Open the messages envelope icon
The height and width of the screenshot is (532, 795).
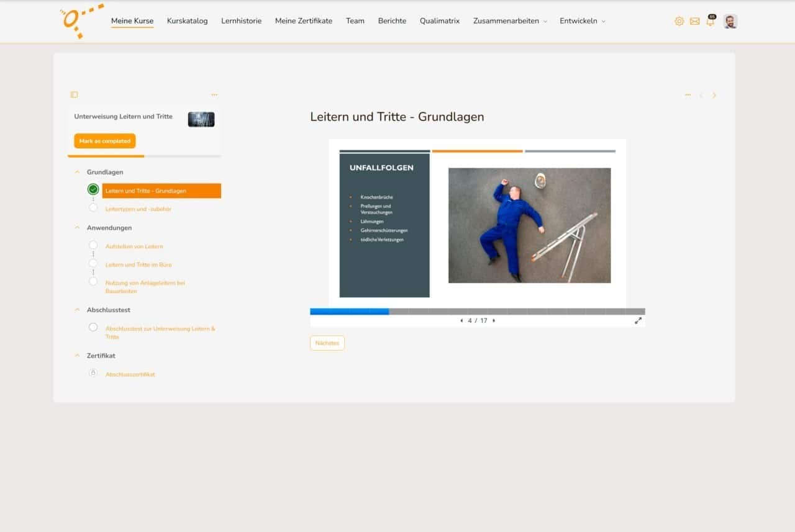(694, 21)
